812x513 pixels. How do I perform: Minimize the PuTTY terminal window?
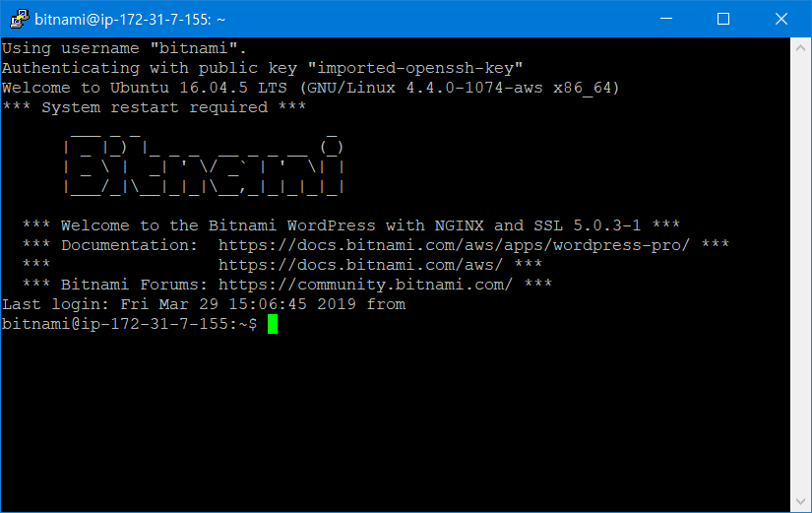tap(675, 19)
